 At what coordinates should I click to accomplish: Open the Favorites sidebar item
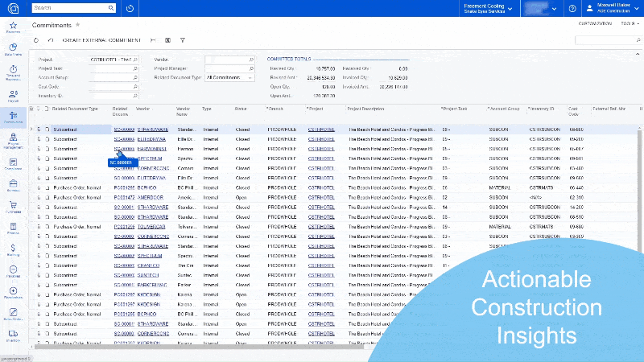tap(13, 27)
